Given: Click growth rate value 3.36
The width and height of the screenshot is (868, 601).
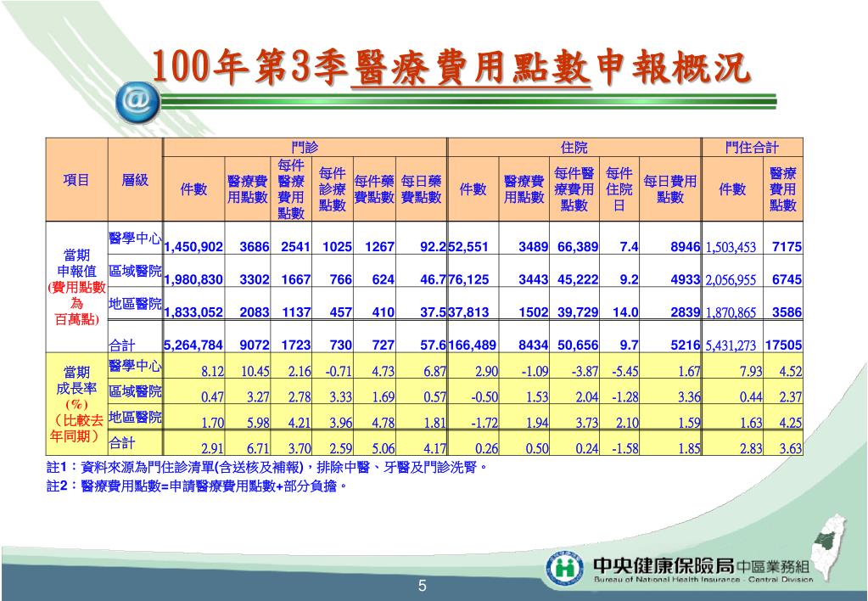Looking at the screenshot, I should (689, 397).
